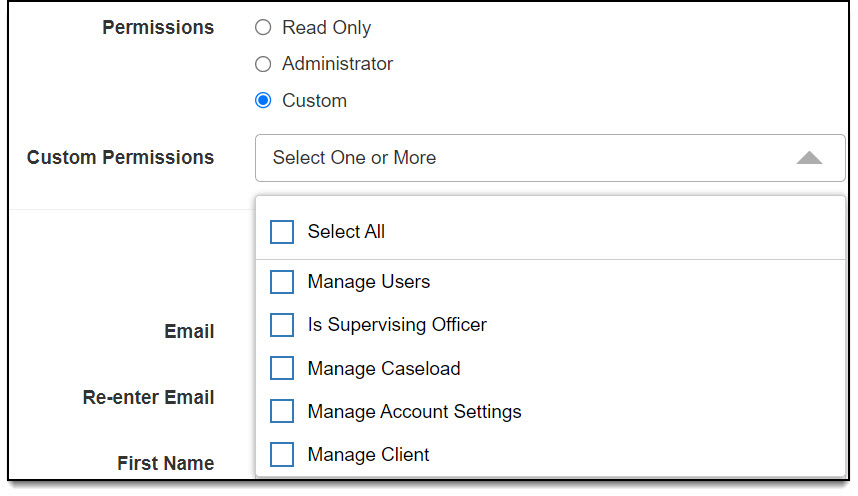Enable the Manage Client checkbox
858x496 pixels.
point(282,455)
